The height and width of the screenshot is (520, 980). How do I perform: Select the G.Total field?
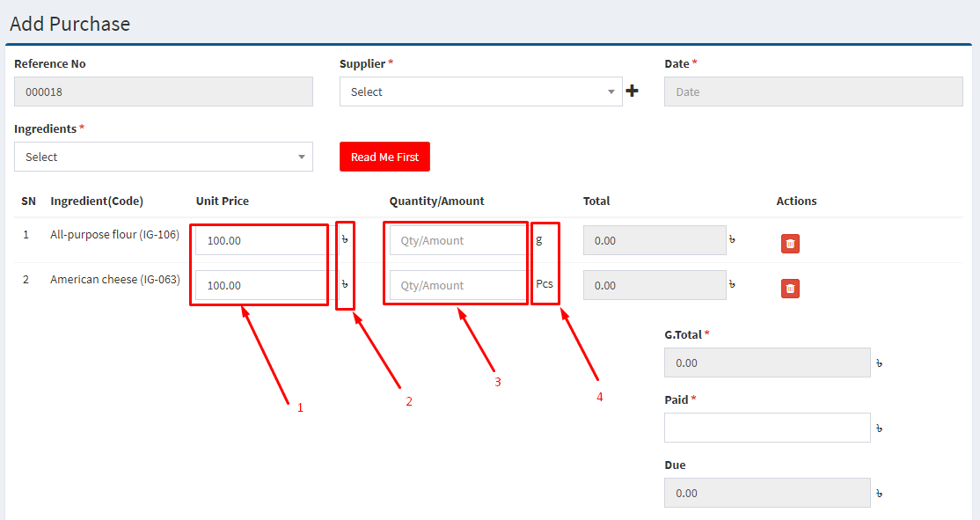[766, 363]
